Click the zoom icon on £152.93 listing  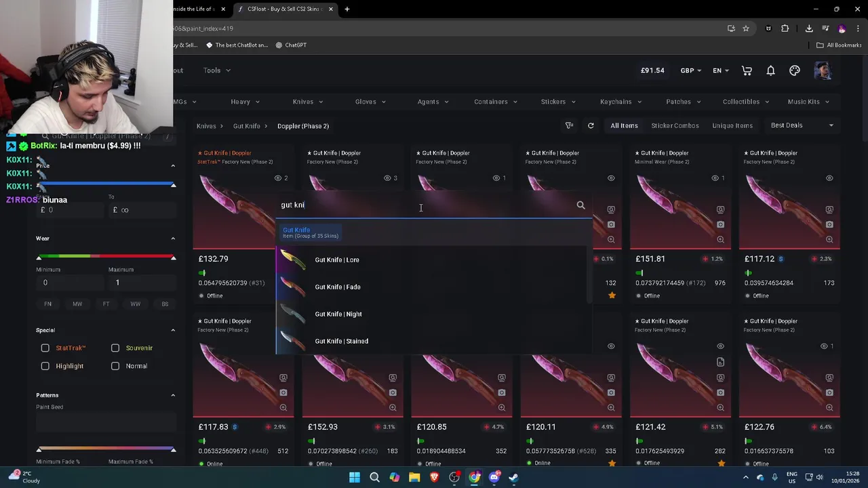pyautogui.click(x=393, y=407)
